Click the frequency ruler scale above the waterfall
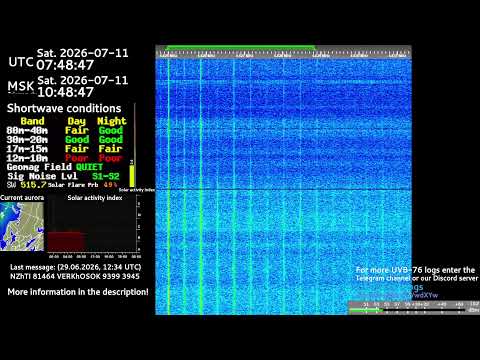480x360 pixels. point(283,54)
